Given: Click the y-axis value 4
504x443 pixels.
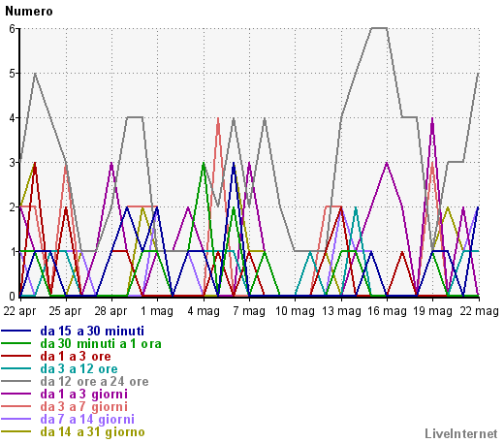Looking at the screenshot, I should (13, 118).
